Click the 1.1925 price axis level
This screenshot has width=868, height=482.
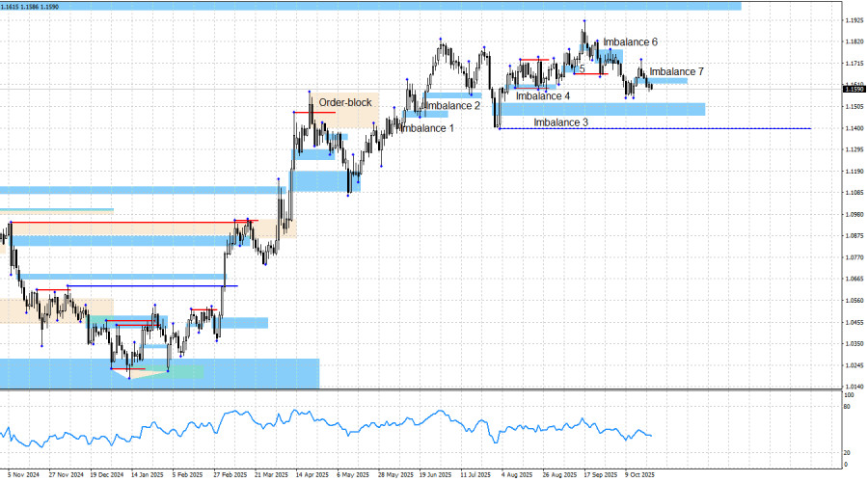tap(853, 20)
